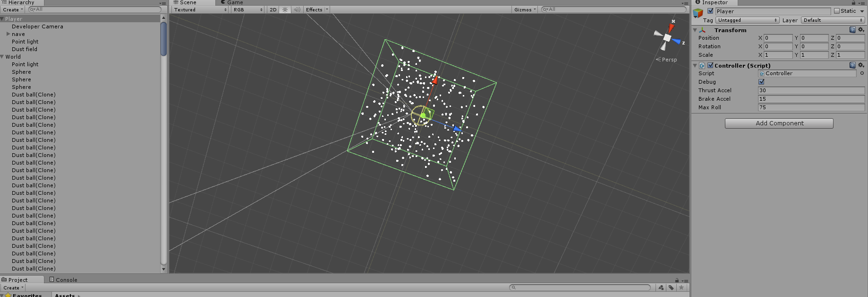Toggle the Controller script enabled checkbox
868x297 pixels.
[710, 65]
